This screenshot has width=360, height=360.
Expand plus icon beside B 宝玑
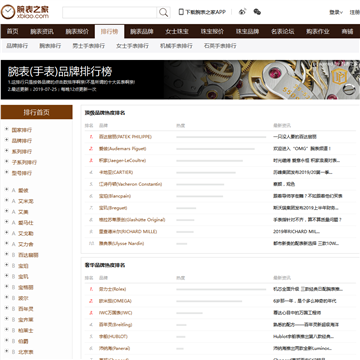(6, 276)
